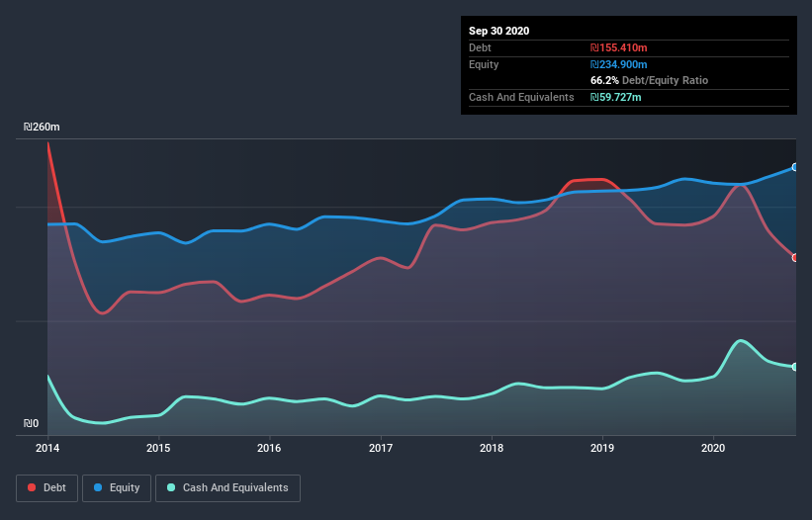Select the teal Cash endpoint marker
This screenshot has height=520, width=812.
(794, 367)
